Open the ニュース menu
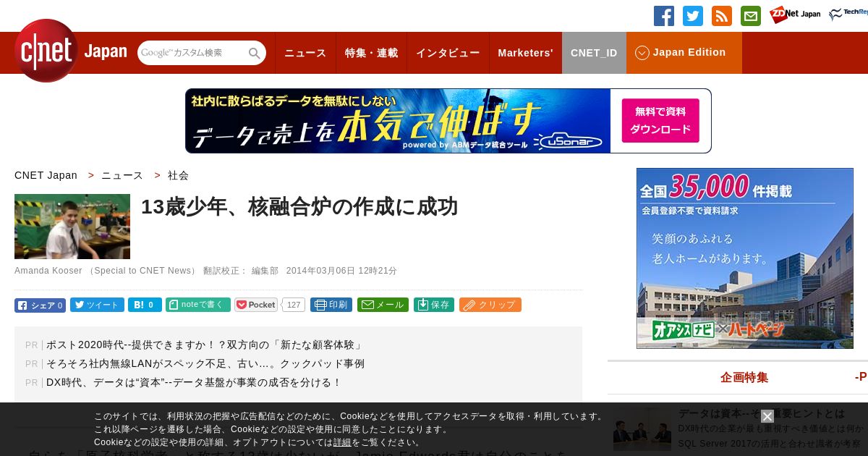Viewport: 868px width, 456px height. pos(305,53)
